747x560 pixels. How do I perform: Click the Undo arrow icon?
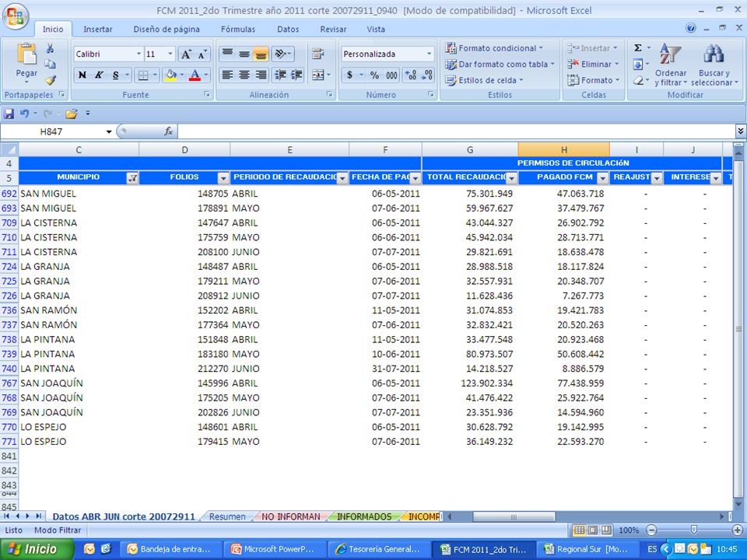tap(25, 114)
